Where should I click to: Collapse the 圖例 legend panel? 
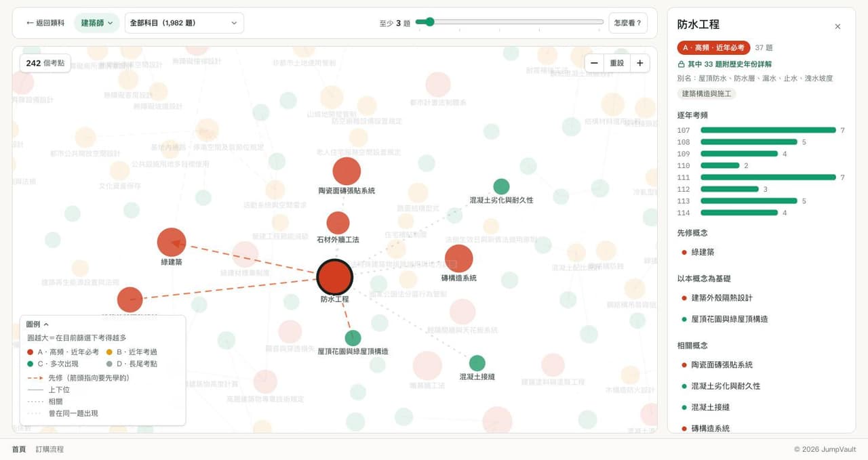38,325
